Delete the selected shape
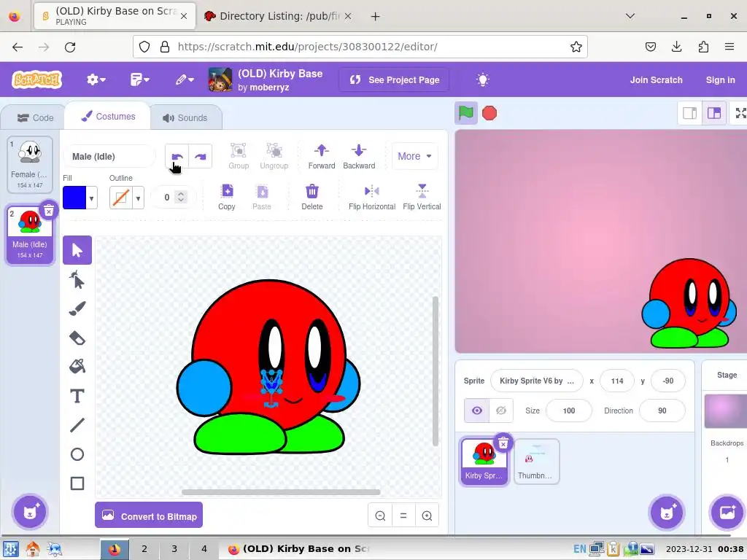 pyautogui.click(x=312, y=197)
